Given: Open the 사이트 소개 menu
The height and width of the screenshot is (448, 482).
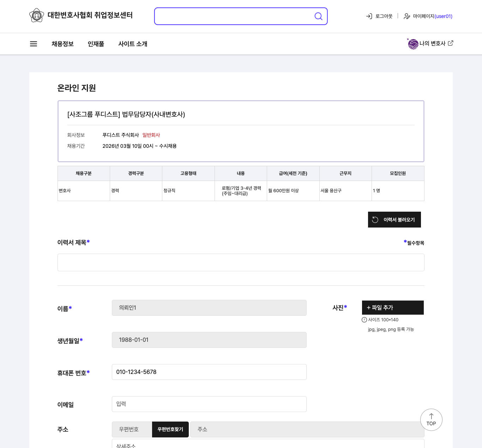Looking at the screenshot, I should (x=133, y=44).
